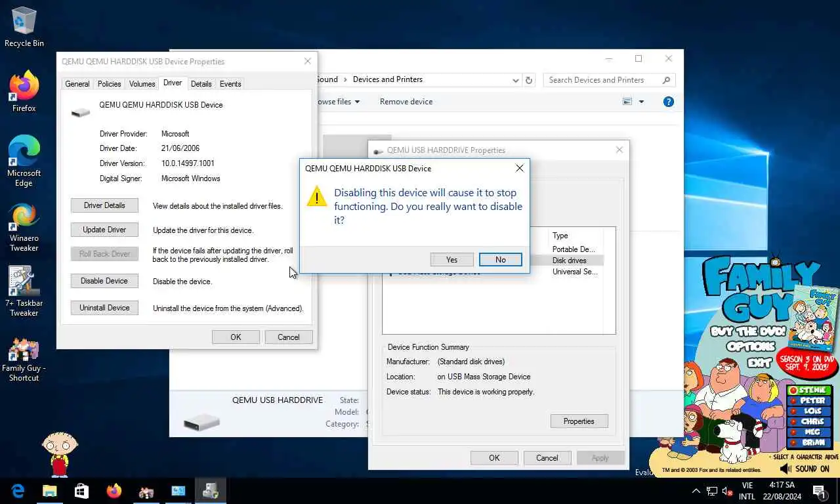
Task: Click Firefox icon in the taskbar
Action: click(114, 491)
